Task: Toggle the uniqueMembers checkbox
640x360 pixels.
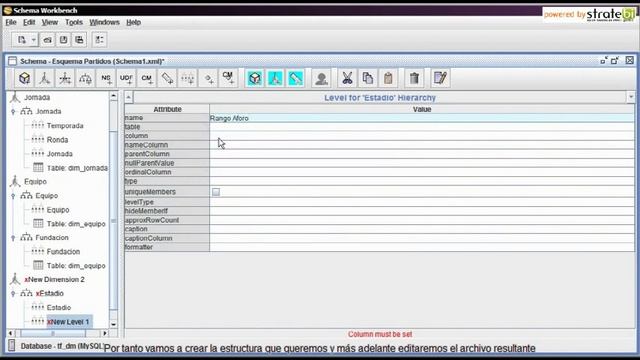Action: click(x=216, y=192)
